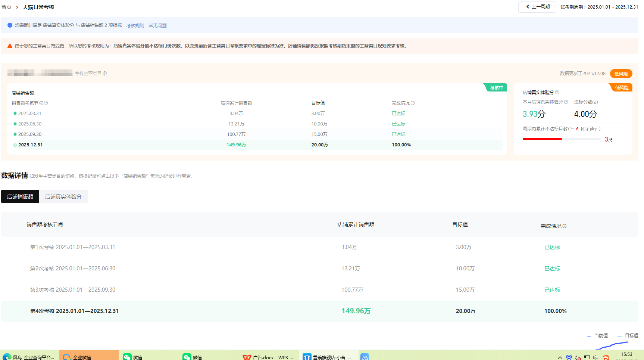Screen dimensions: 644x360
Task: Open the 考核规则 link
Action: tap(135, 25)
